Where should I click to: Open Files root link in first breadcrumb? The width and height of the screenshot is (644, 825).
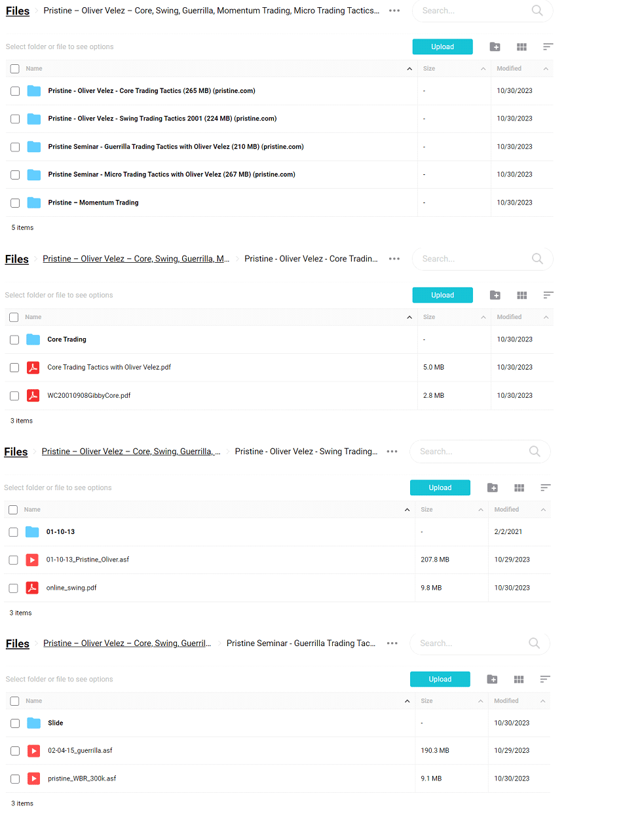(x=18, y=11)
